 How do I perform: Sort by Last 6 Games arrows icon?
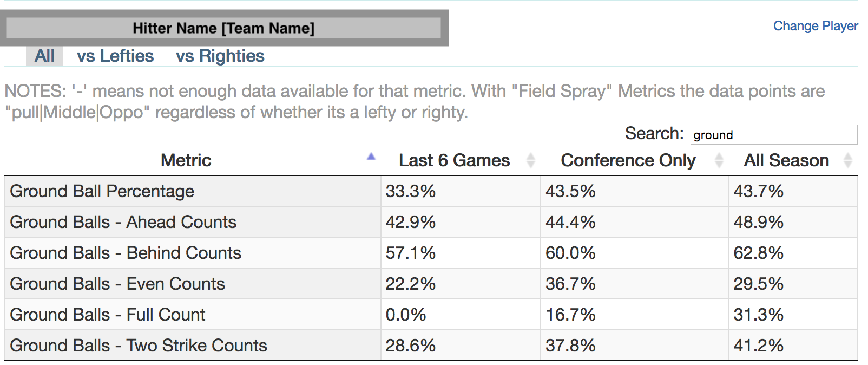[x=531, y=160]
